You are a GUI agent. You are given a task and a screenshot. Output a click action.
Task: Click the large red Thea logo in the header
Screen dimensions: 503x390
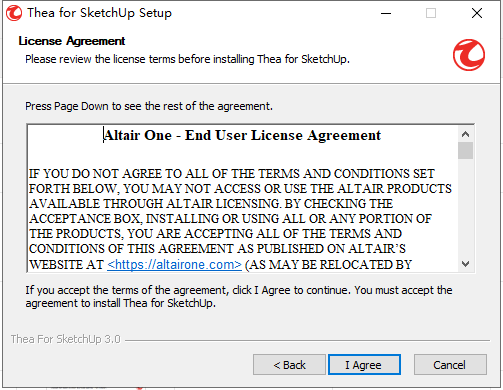tap(469, 55)
